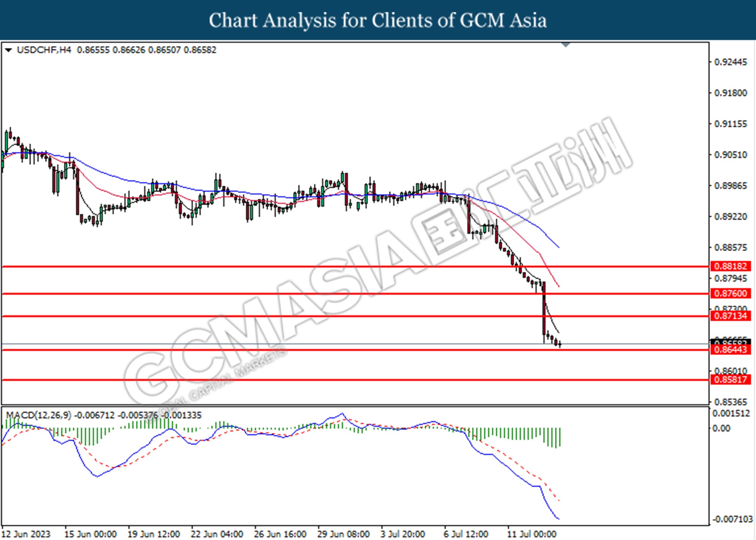Viewport: 756px width, 540px height.
Task: Select the 0.87134 price level label
Action: (x=731, y=316)
